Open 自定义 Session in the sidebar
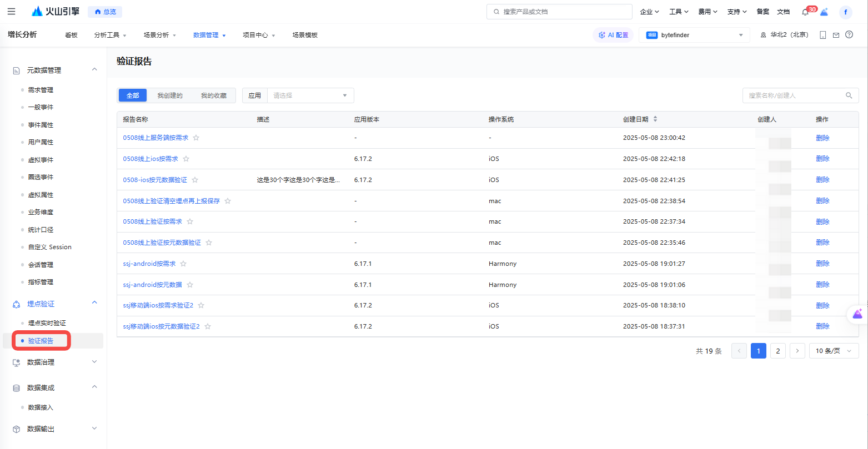This screenshot has height=449, width=868. coord(50,247)
